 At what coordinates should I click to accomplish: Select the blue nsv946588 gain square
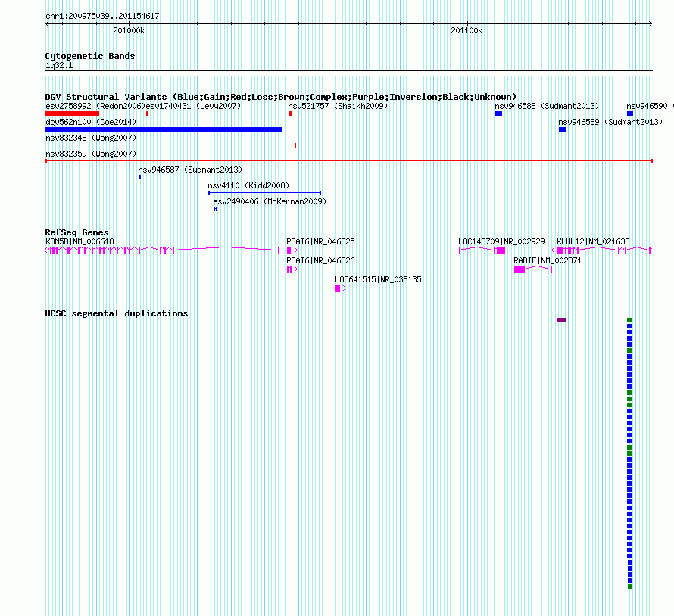point(498,114)
